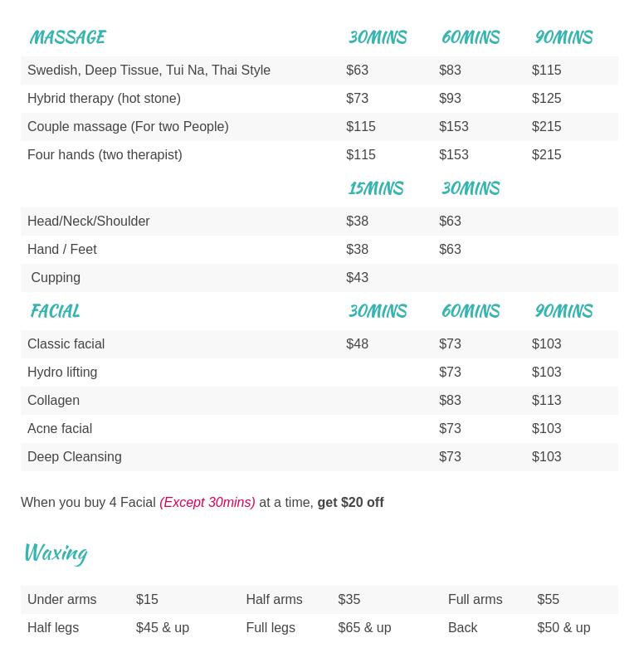639x672 pixels.
Task: Click the $43 Cupping price
Action: 357,278
